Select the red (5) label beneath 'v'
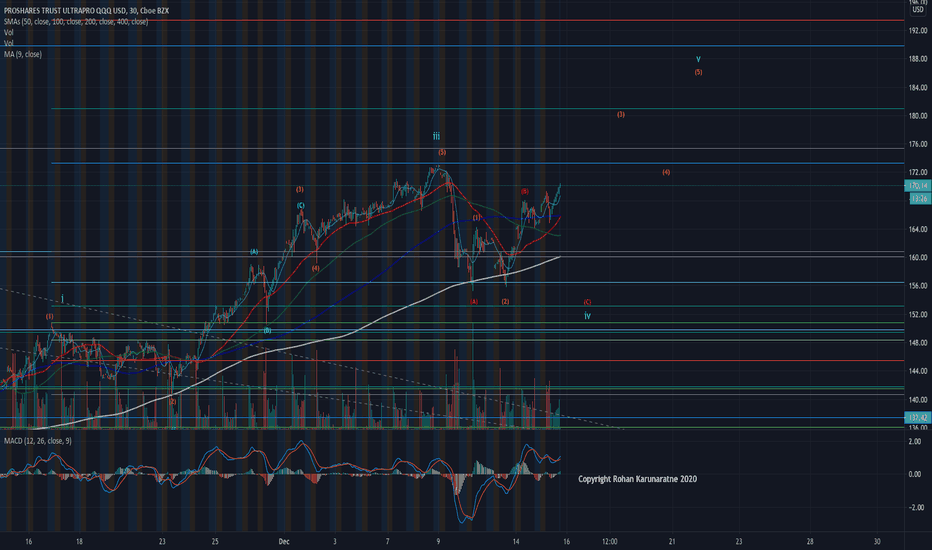 tap(698, 72)
